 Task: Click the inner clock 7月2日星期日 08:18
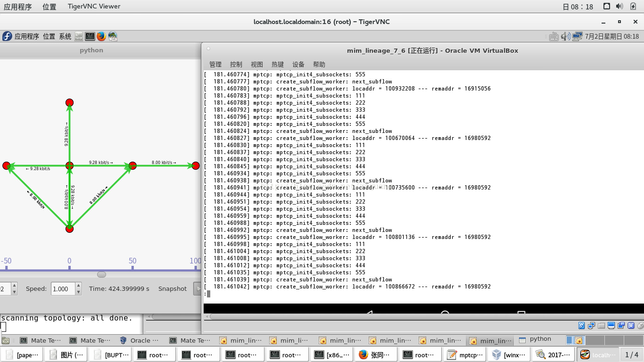(x=612, y=36)
